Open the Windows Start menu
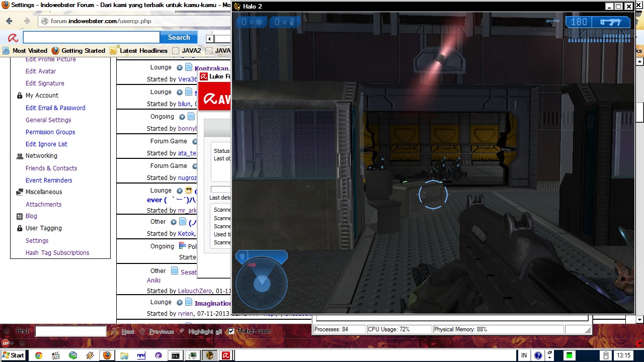The height and width of the screenshot is (362, 644). pyautogui.click(x=13, y=355)
